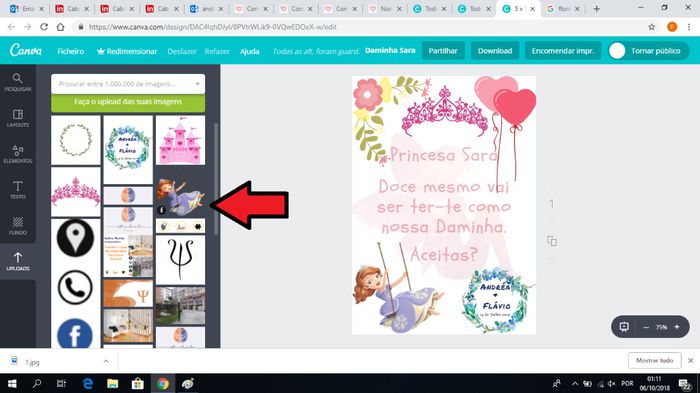Show hidden system tray icons
The height and width of the screenshot is (393, 700).
tap(575, 384)
